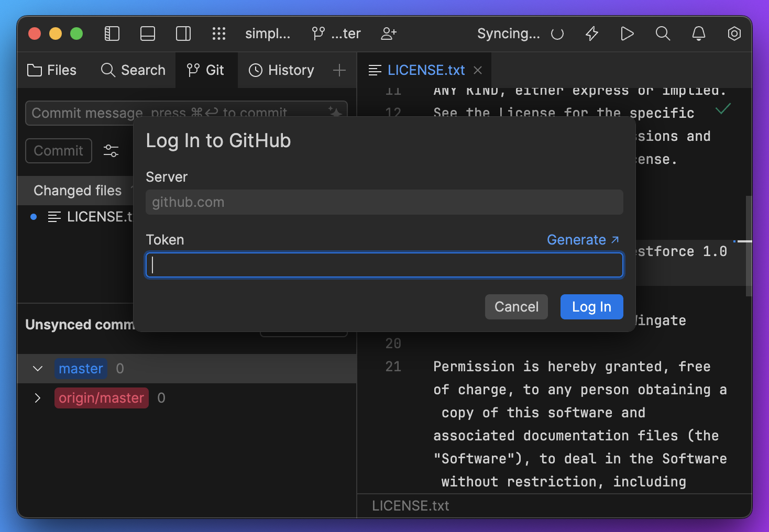769x532 pixels.
Task: Click the 'Syncing...' status text
Action: click(508, 34)
